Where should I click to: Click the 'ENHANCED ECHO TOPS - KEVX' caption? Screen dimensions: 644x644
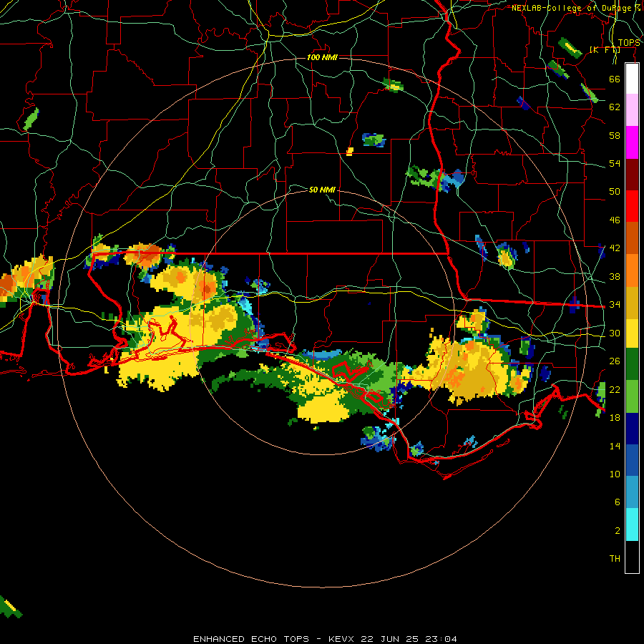coord(273,639)
